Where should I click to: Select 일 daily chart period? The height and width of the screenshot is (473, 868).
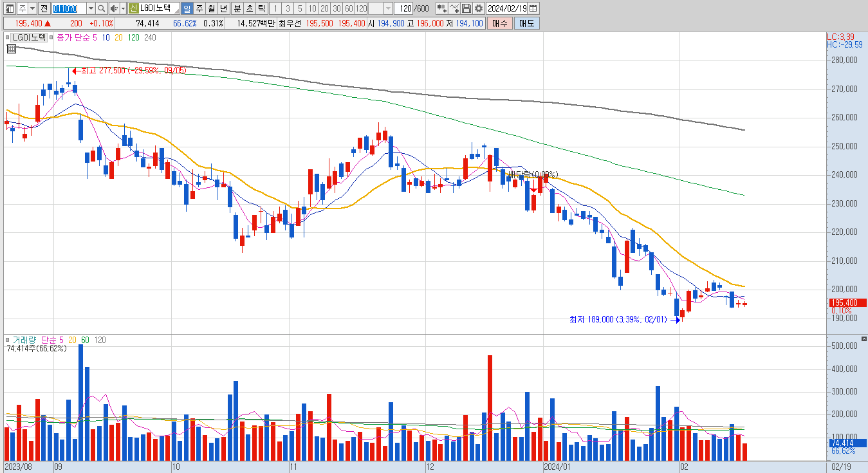pos(187,8)
